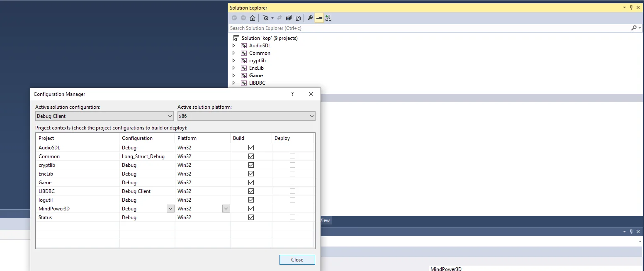This screenshot has width=644, height=271.
Task: Click the Search Solution Explorer input field
Action: [427, 28]
